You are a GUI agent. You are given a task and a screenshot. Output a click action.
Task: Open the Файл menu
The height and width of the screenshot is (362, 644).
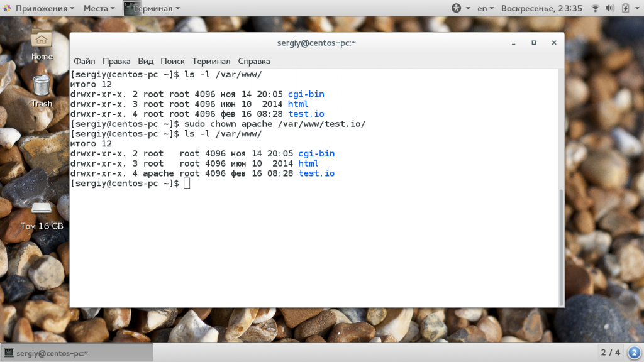84,61
